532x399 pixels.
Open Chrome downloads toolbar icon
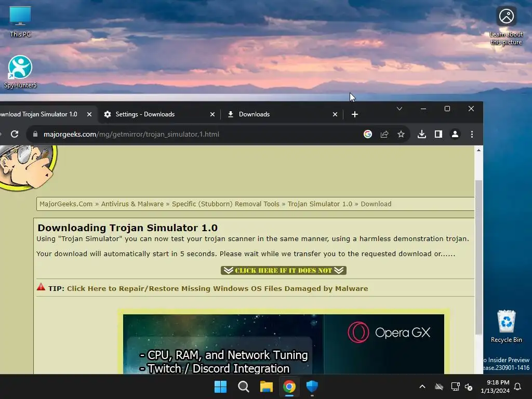point(422,135)
